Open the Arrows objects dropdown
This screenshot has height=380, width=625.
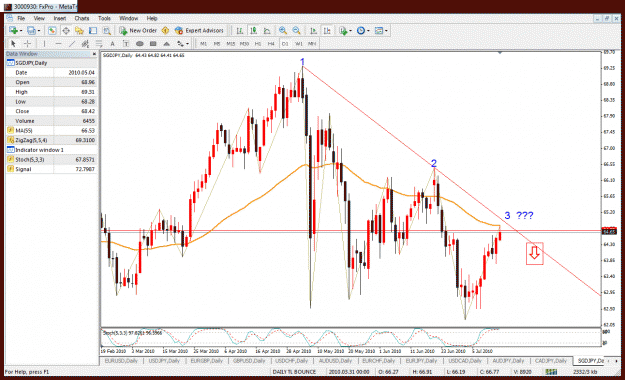[x=183, y=43]
